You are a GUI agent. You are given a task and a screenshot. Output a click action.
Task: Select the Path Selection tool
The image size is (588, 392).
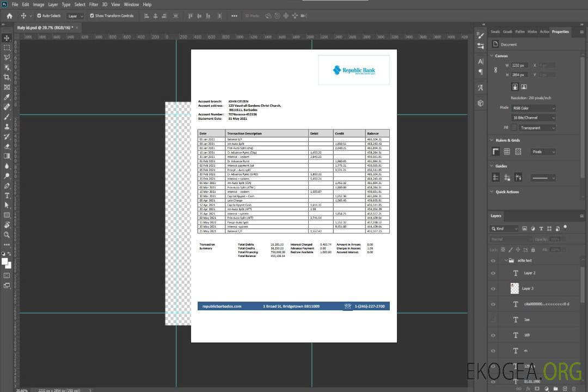tap(7, 205)
